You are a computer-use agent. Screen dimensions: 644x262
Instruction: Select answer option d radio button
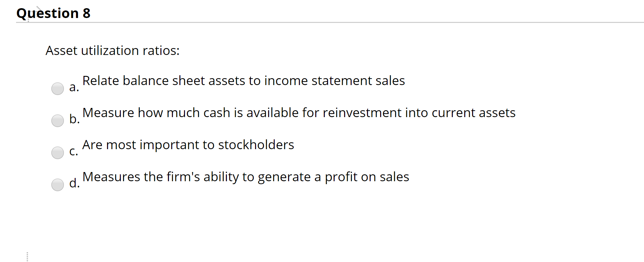click(x=58, y=184)
